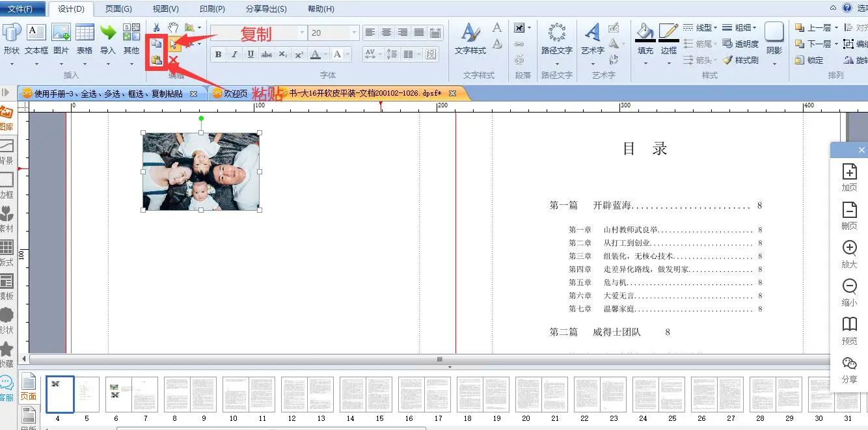
Task: Click the 放大 zoom in icon
Action: pos(849,249)
